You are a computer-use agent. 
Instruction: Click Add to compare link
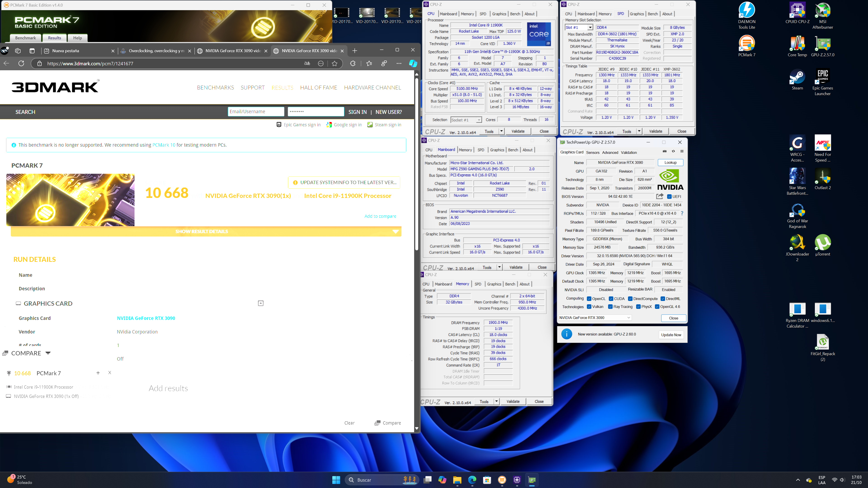coord(380,216)
